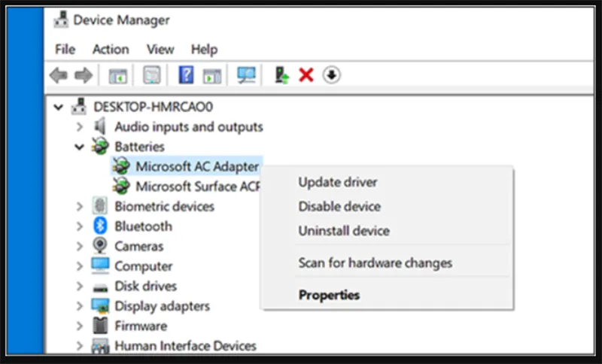602x364 pixels.
Task: Expand the Firmware category chevron
Action: click(x=80, y=326)
